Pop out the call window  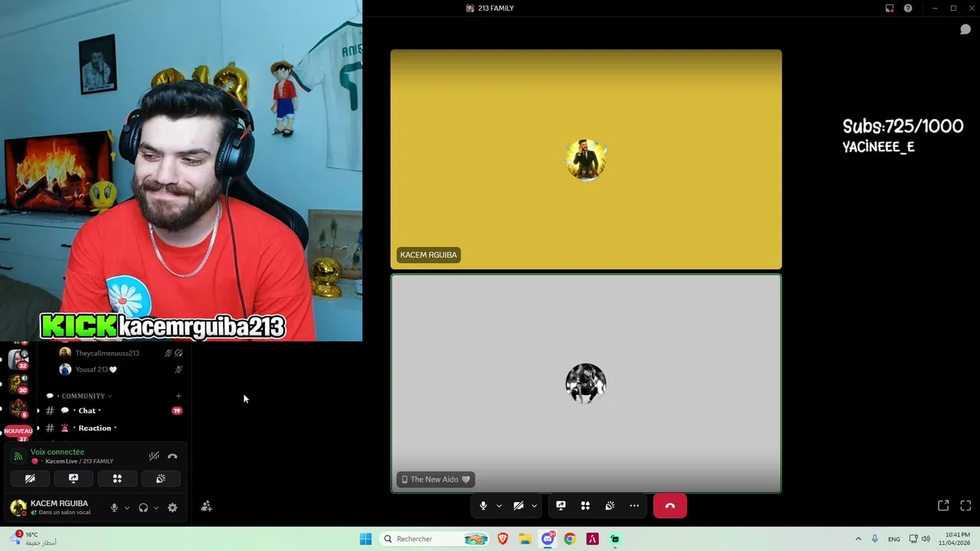943,506
